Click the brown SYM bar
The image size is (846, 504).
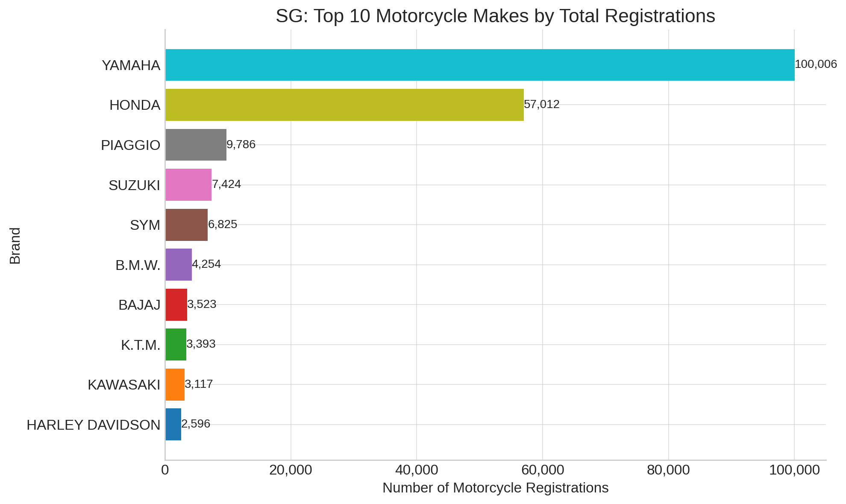pyautogui.click(x=187, y=225)
